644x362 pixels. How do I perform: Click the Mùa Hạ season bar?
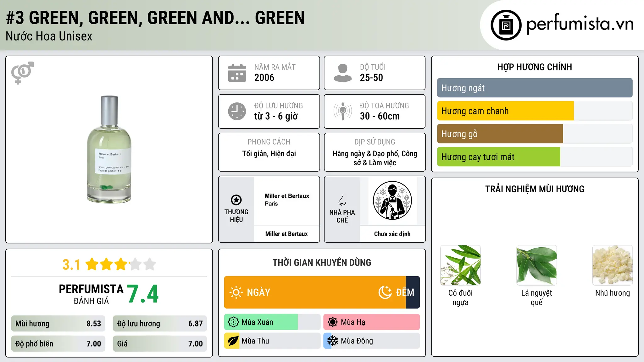pyautogui.click(x=372, y=322)
